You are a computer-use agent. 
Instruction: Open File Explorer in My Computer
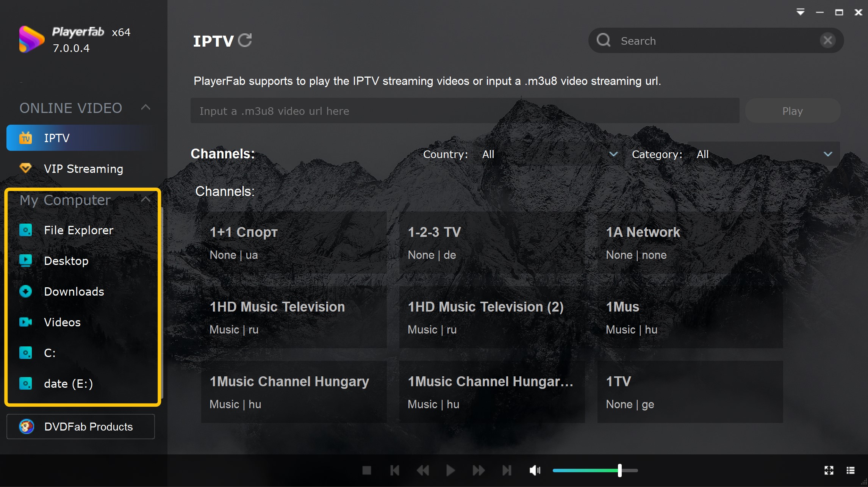pyautogui.click(x=78, y=230)
